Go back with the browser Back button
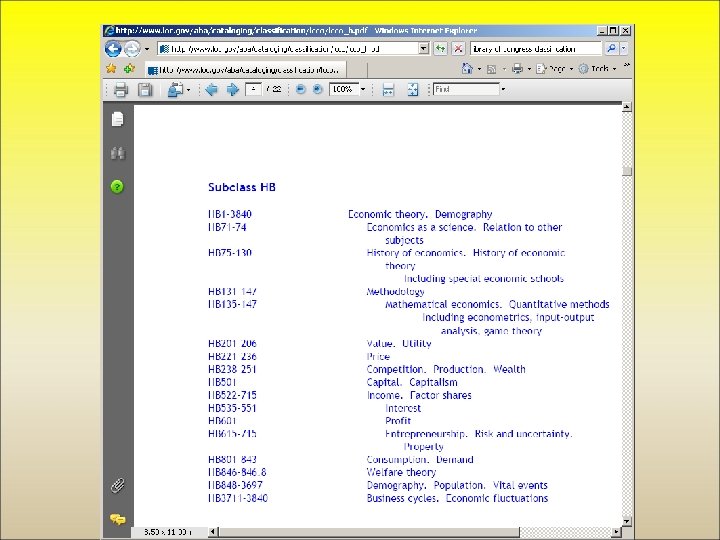Viewport: 720px width, 540px height. pos(113,49)
